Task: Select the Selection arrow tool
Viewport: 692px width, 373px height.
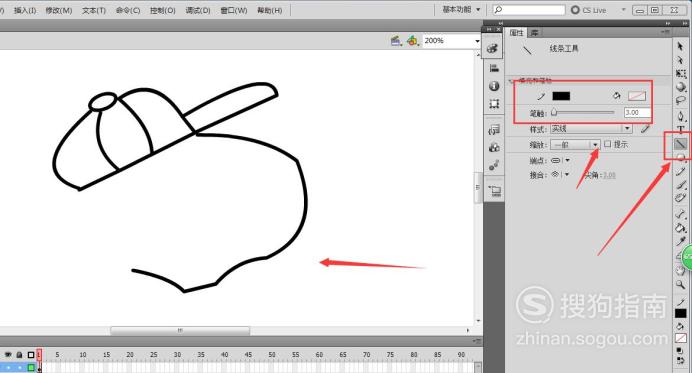Action: coord(680,46)
